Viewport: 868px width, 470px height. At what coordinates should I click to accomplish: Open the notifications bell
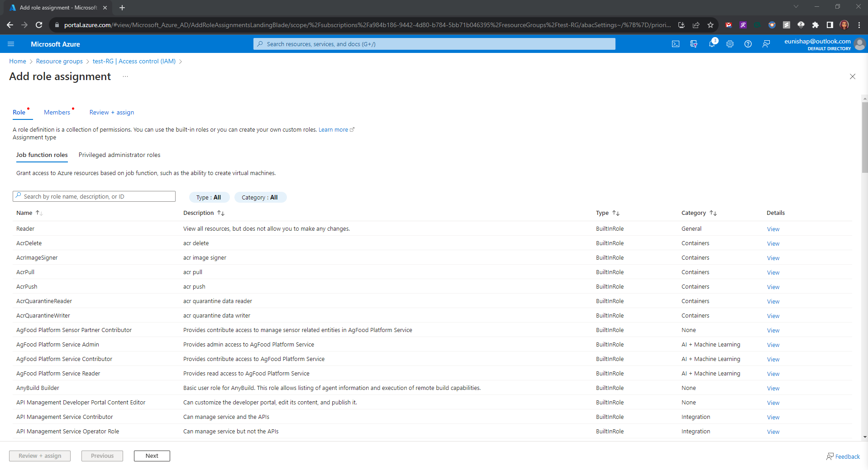pos(711,44)
